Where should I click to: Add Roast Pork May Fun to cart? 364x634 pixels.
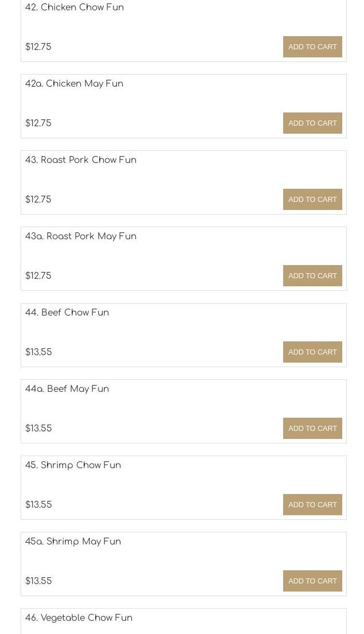[312, 276]
